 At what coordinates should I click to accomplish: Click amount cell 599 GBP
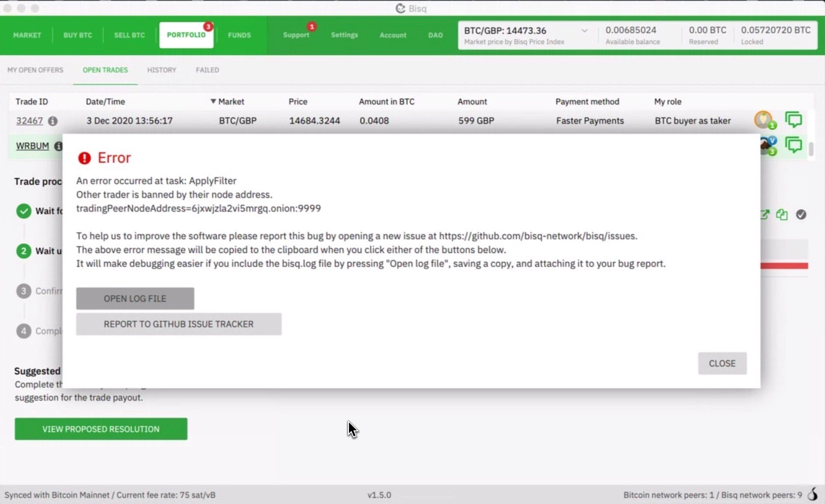pos(476,121)
